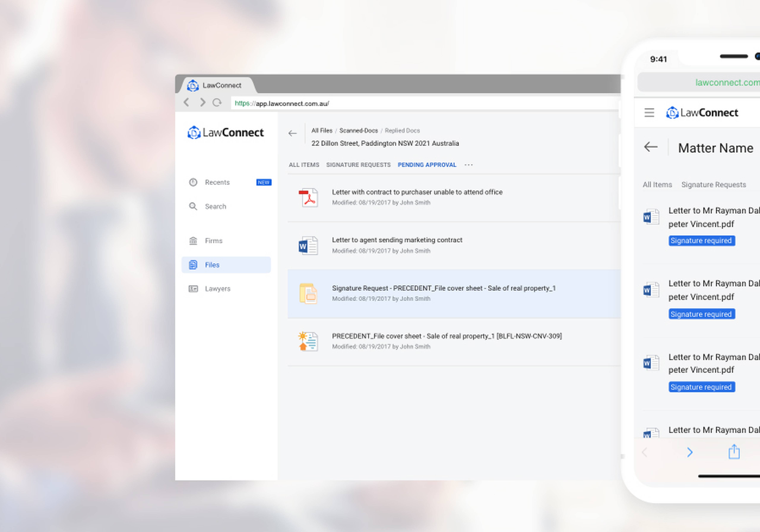
Task: Click the ID card icon beside Lawyers
Action: pos(193,289)
